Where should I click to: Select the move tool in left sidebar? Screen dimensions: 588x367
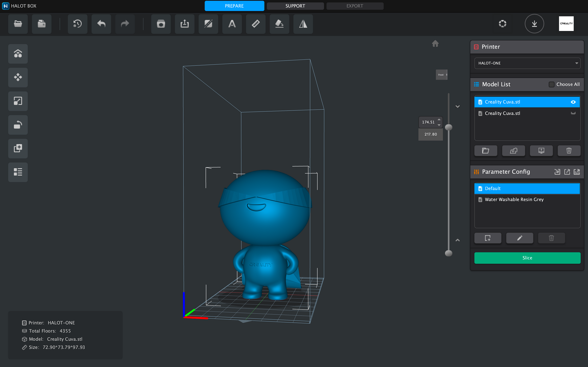18,77
